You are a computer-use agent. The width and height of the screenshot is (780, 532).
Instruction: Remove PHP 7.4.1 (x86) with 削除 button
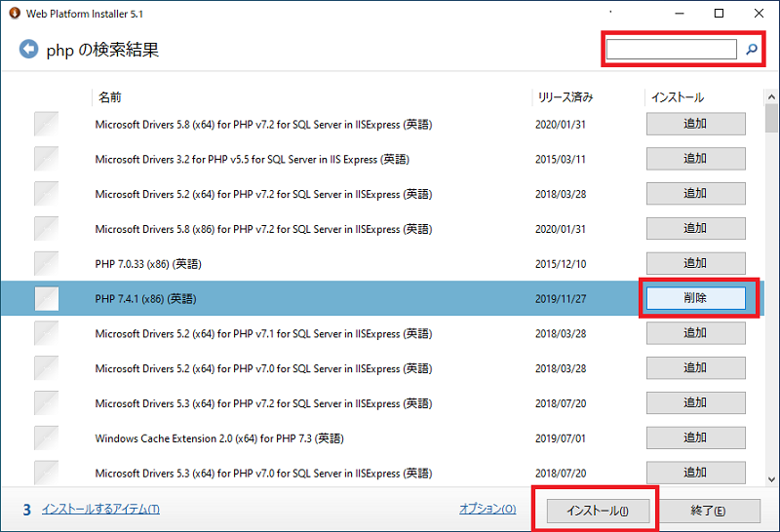[x=695, y=298]
